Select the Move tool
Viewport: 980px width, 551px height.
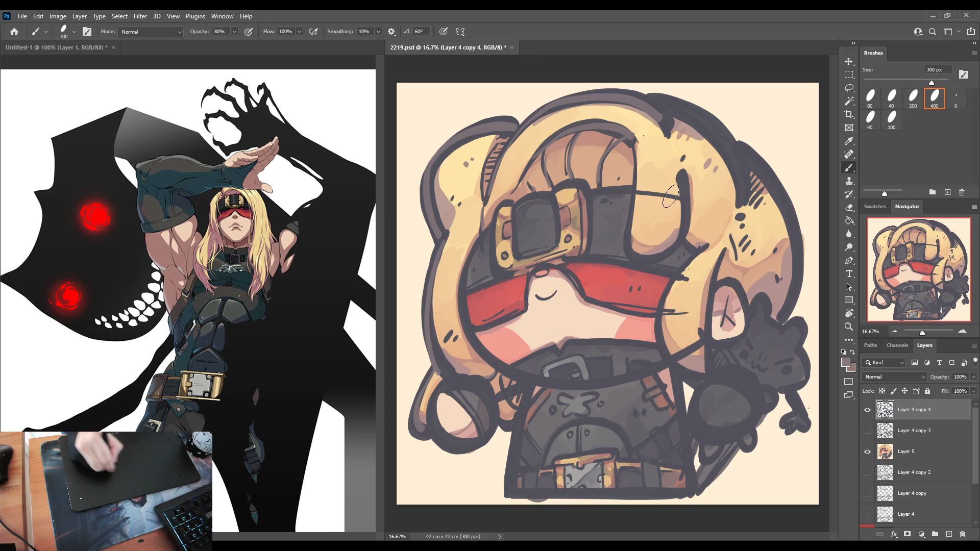coord(849,61)
